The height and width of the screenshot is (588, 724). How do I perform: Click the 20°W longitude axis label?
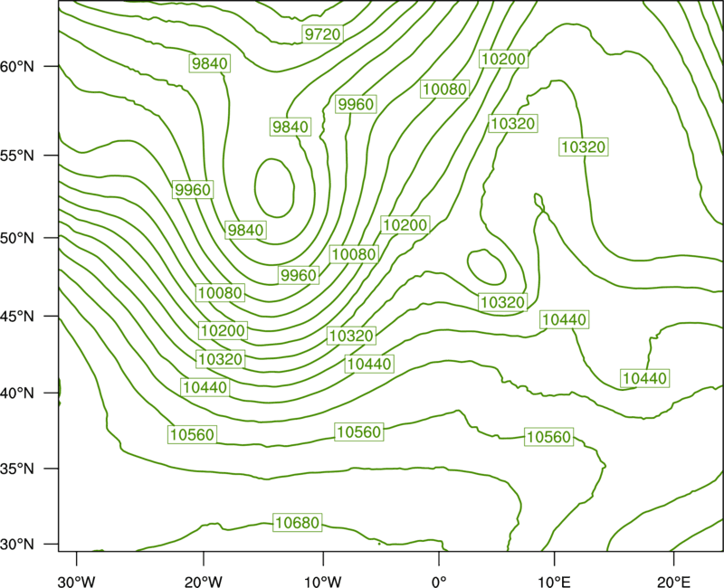click(204, 581)
